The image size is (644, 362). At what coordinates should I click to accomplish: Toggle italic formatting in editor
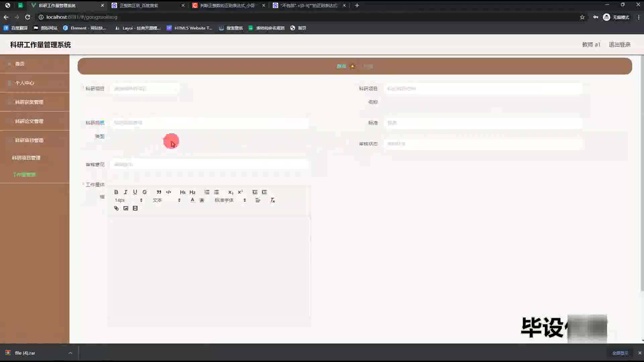(x=125, y=192)
